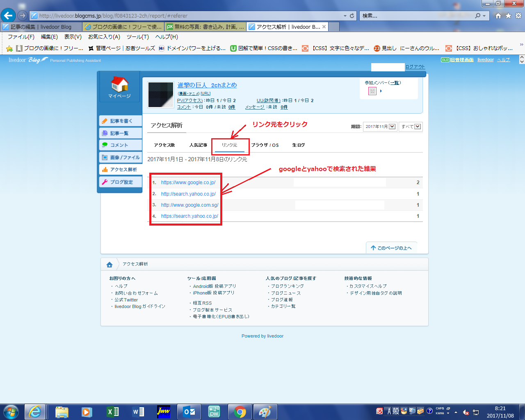Open Outlook from the taskbar
The image size is (525, 420).
(x=189, y=412)
